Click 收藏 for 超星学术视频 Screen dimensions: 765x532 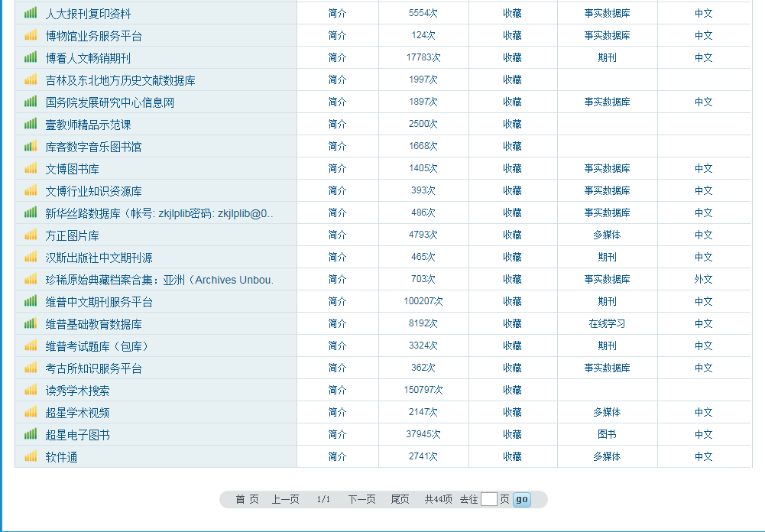point(512,412)
